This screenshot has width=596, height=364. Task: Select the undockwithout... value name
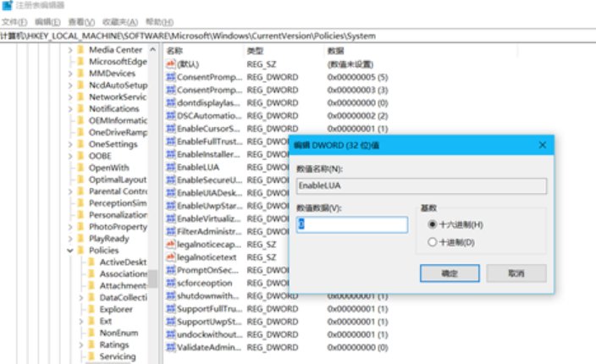click(x=209, y=334)
